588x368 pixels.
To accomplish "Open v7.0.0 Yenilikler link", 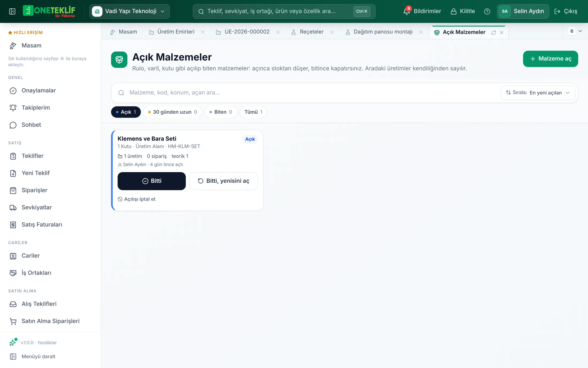I will tap(33, 343).
